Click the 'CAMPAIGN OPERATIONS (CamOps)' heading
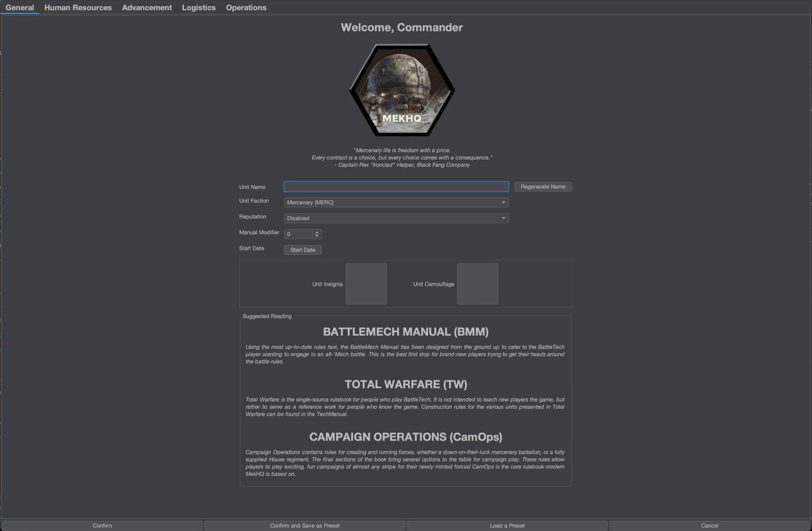The image size is (812, 531). tap(406, 437)
